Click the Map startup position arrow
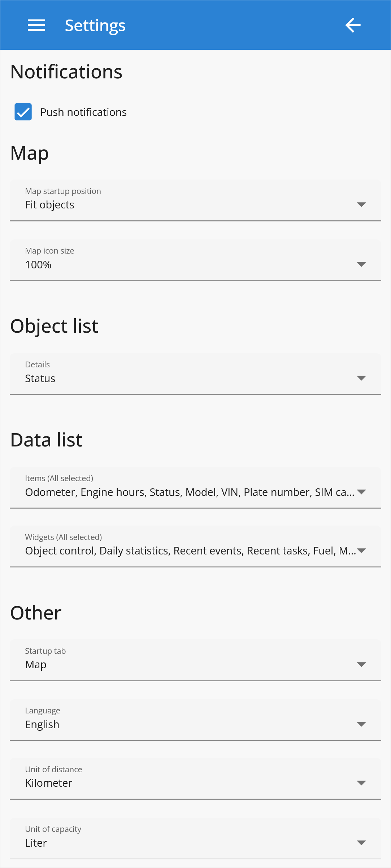 [x=361, y=205]
